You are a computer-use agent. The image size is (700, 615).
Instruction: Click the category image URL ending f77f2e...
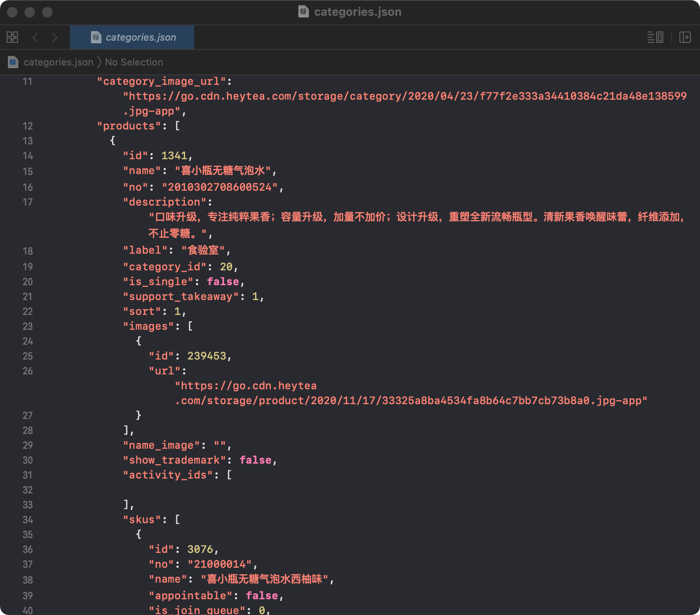click(x=405, y=104)
